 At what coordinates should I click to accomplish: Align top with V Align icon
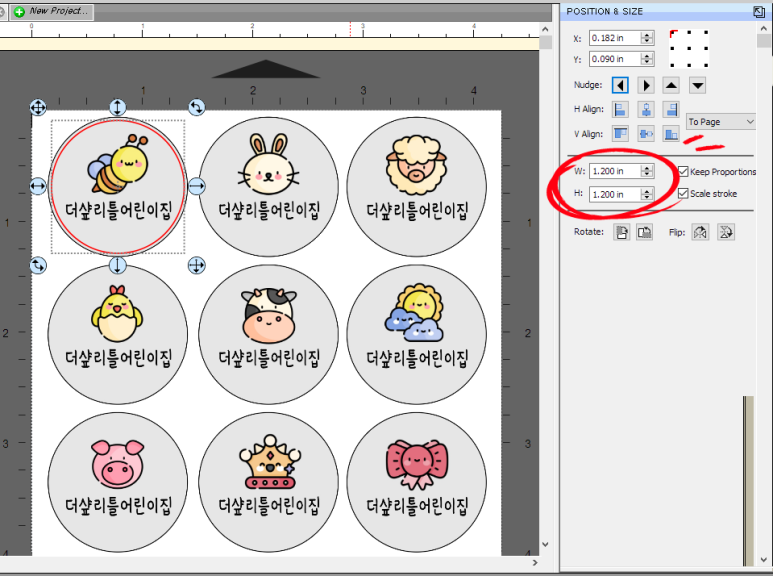point(620,133)
